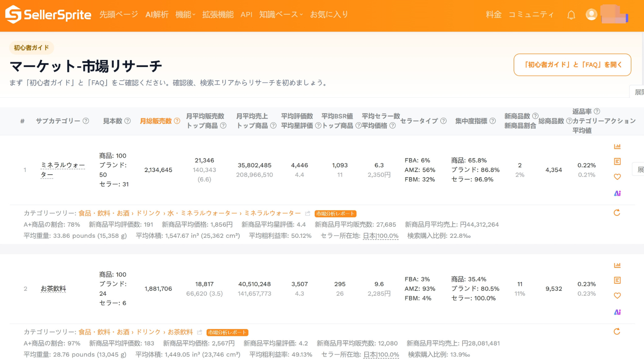Click 2,134,645 monthly sales value
The image size is (644, 362).
(x=158, y=170)
